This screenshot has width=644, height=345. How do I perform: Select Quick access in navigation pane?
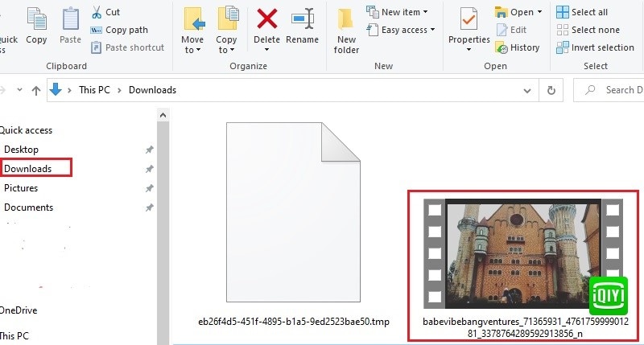point(26,130)
